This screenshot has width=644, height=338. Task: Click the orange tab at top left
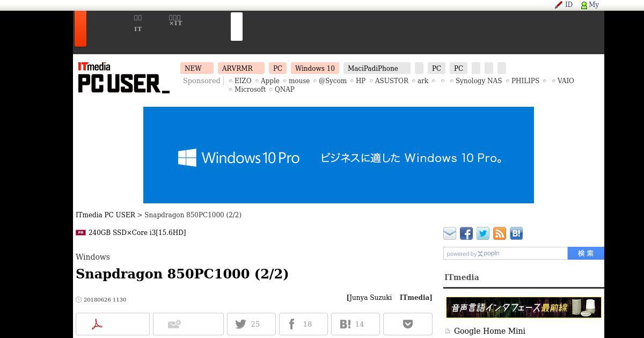80,28
